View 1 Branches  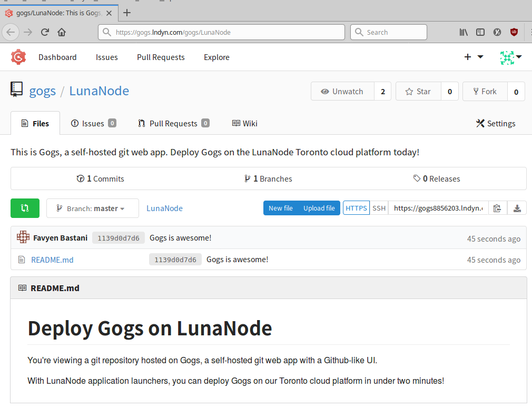point(268,179)
